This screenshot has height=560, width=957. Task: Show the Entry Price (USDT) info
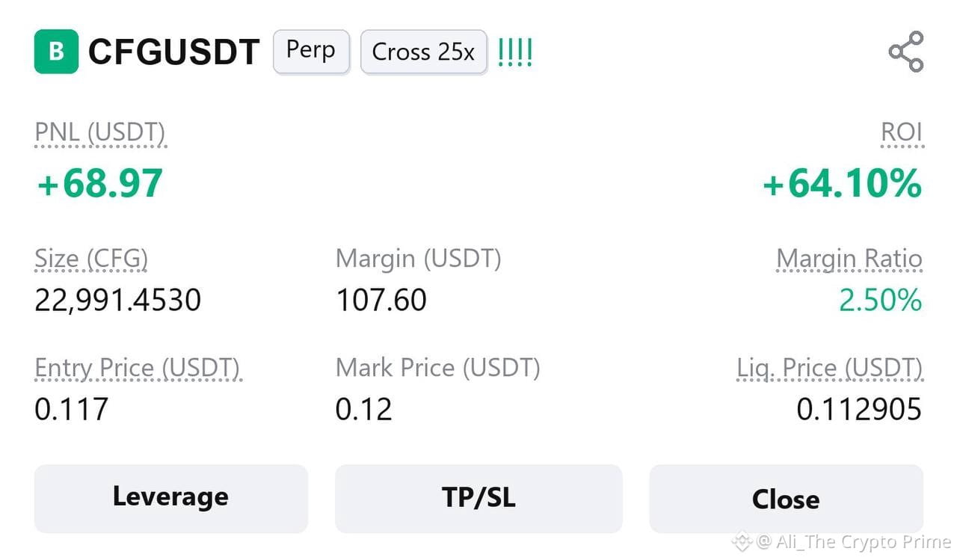(x=138, y=369)
